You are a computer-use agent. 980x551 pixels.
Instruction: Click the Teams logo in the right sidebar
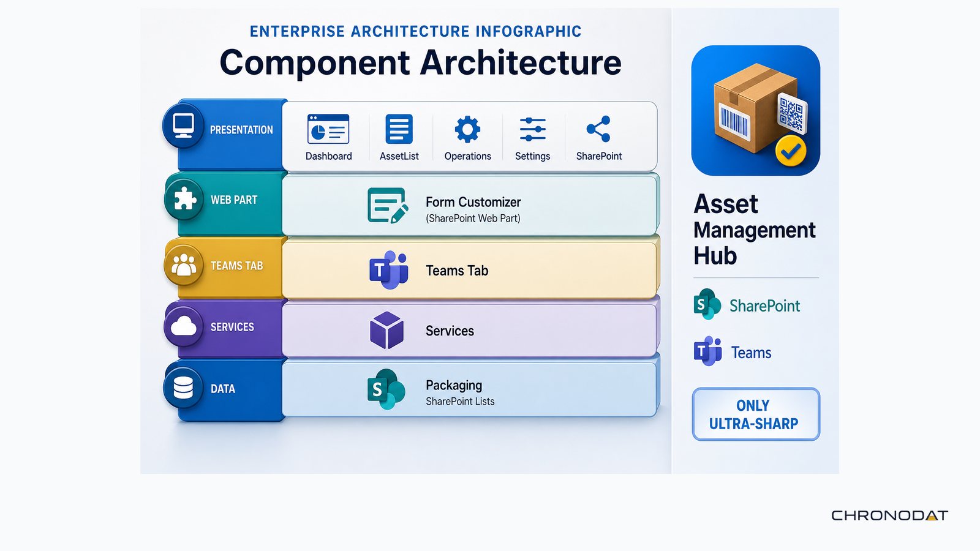[x=708, y=351]
